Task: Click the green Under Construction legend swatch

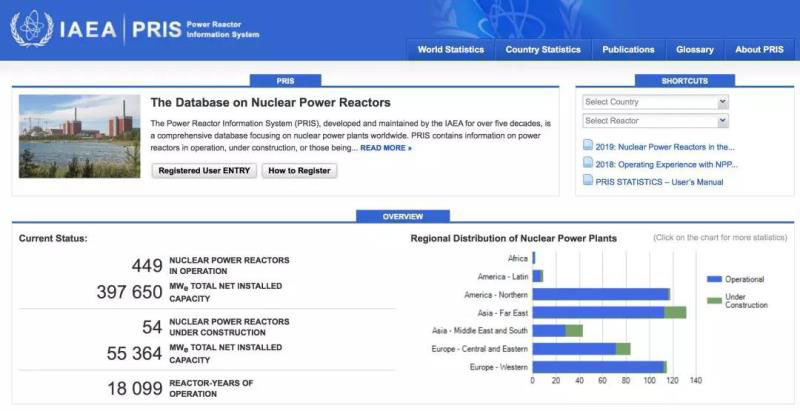Action: [x=713, y=299]
